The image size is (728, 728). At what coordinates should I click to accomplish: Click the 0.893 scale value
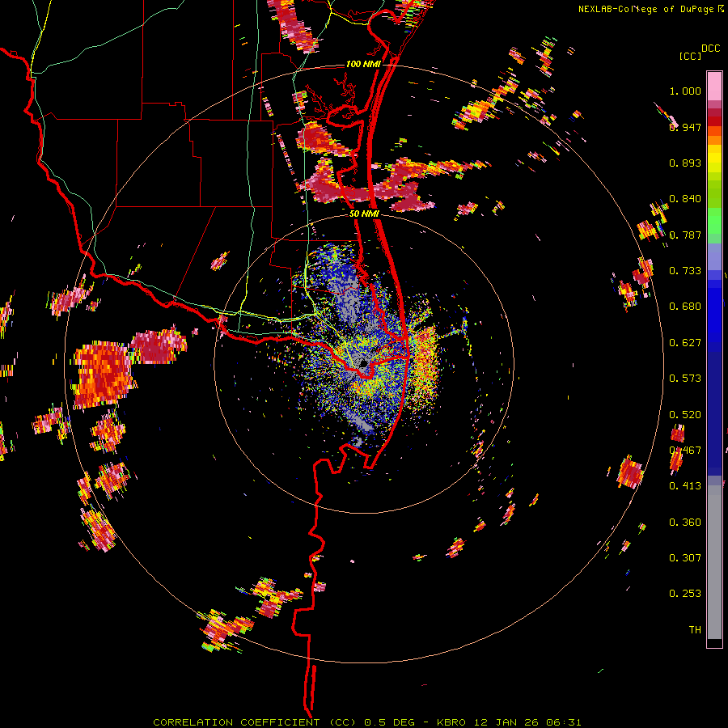(x=685, y=163)
